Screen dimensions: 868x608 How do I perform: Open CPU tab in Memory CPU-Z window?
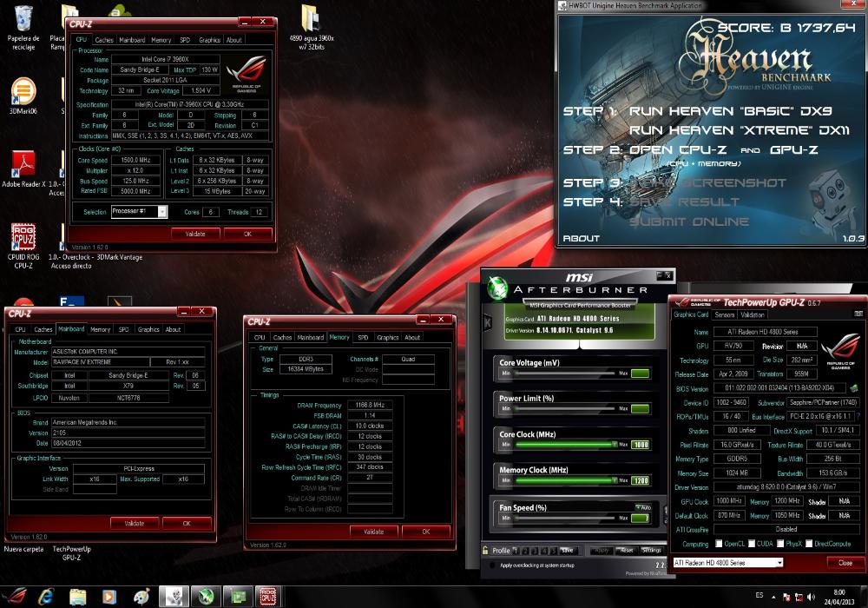pyautogui.click(x=260, y=337)
